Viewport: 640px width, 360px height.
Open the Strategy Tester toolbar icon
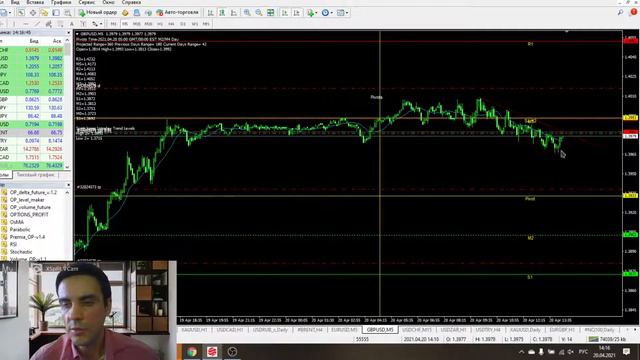(68, 13)
